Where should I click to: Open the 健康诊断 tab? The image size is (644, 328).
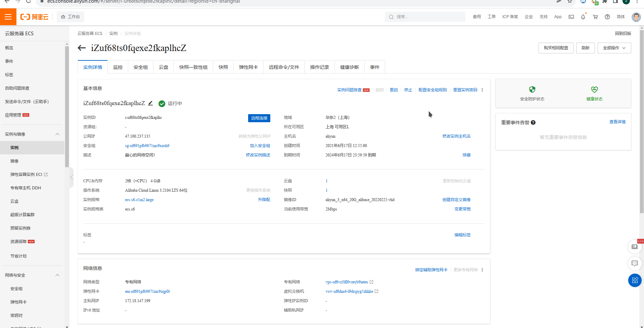[x=350, y=67]
